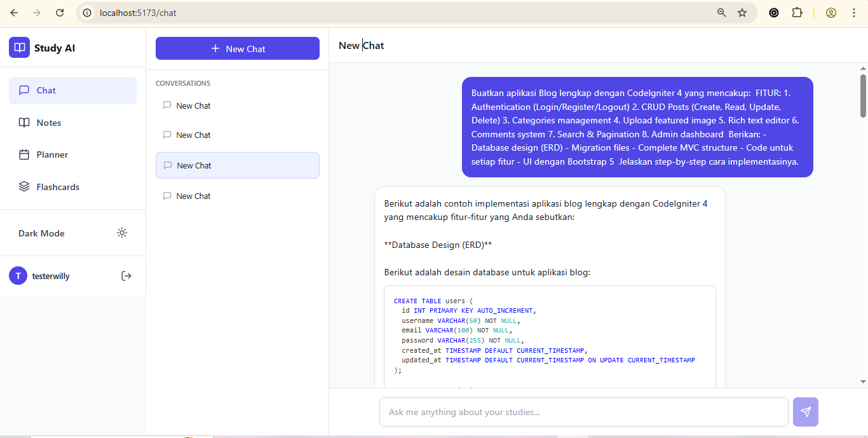Select the highlighted New Chat conversation
868x438 pixels.
tap(237, 165)
